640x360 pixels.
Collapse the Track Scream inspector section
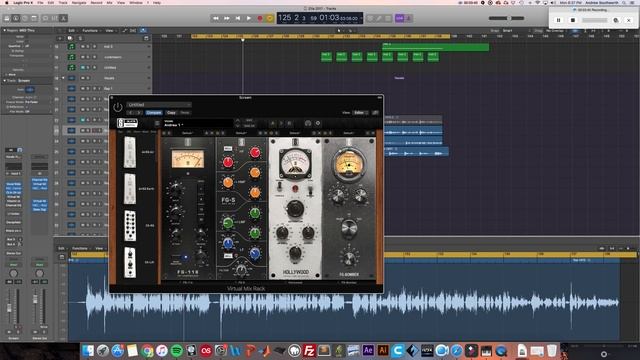coord(4,81)
